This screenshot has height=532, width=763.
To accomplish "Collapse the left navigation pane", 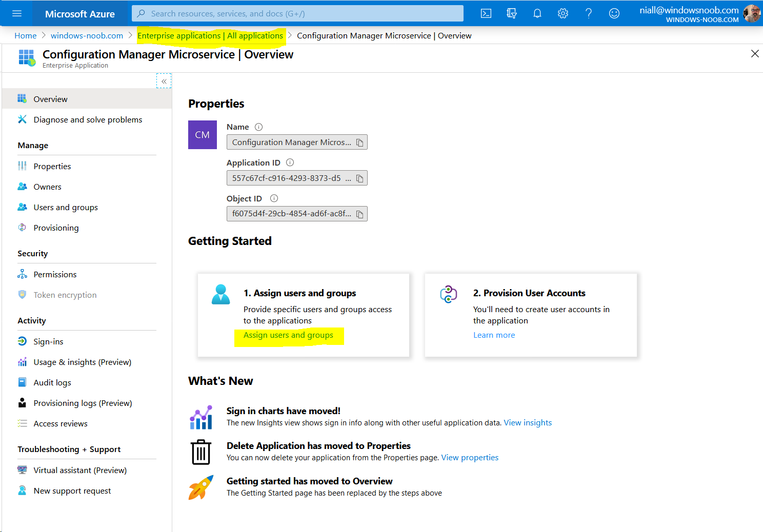I will click(x=164, y=81).
